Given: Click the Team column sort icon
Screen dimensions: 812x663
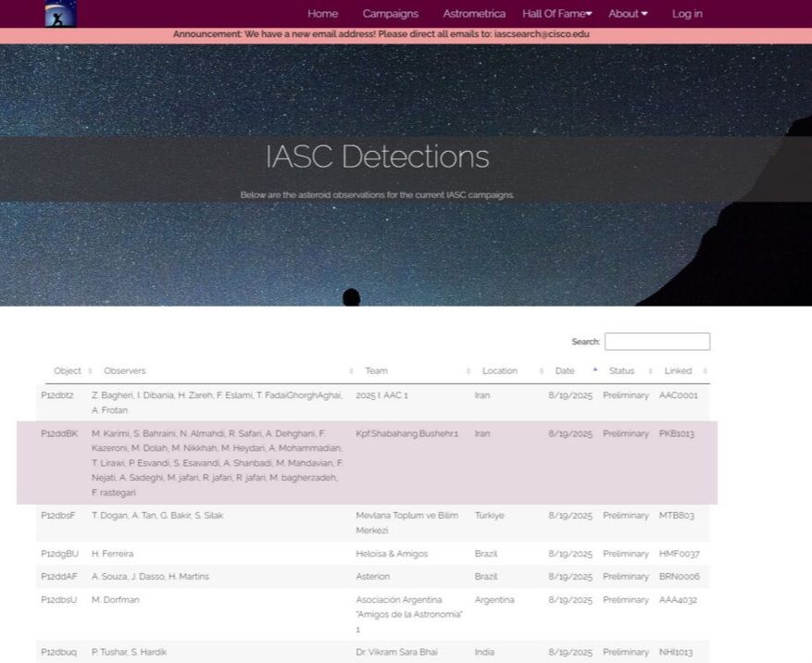Looking at the screenshot, I should coord(468,371).
